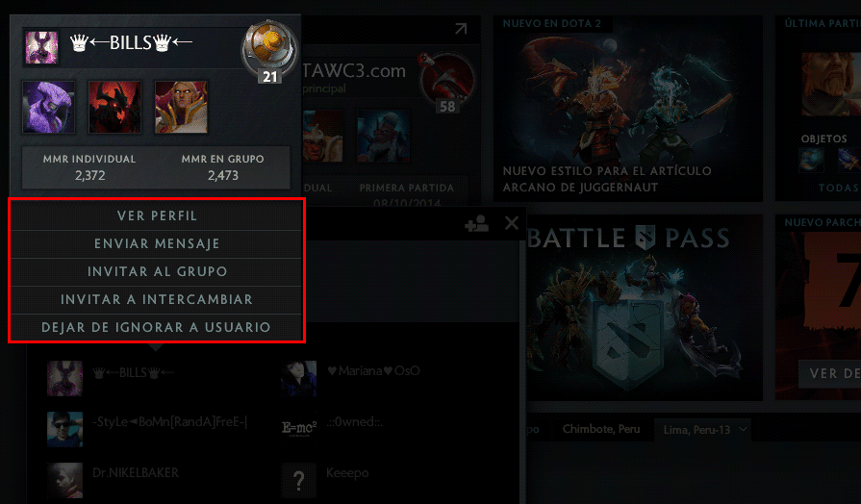Select the Shadow Fiend hero portrait
The height and width of the screenshot is (504, 861).
click(x=114, y=107)
